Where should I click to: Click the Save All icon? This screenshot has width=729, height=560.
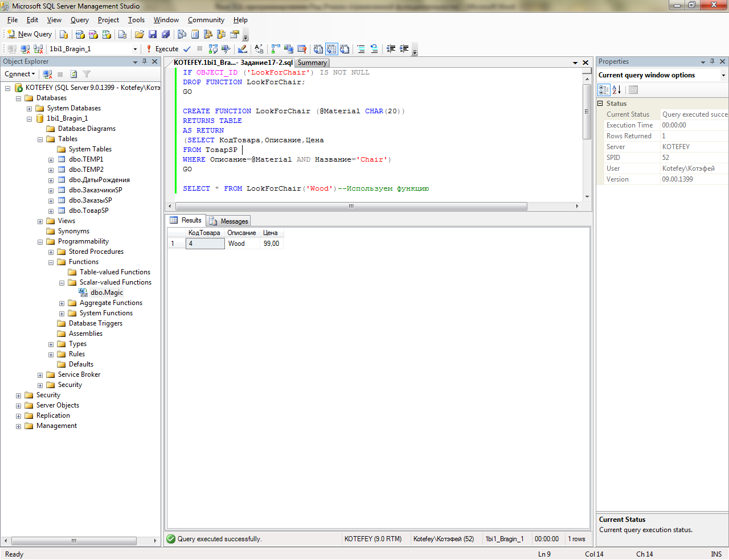(166, 34)
